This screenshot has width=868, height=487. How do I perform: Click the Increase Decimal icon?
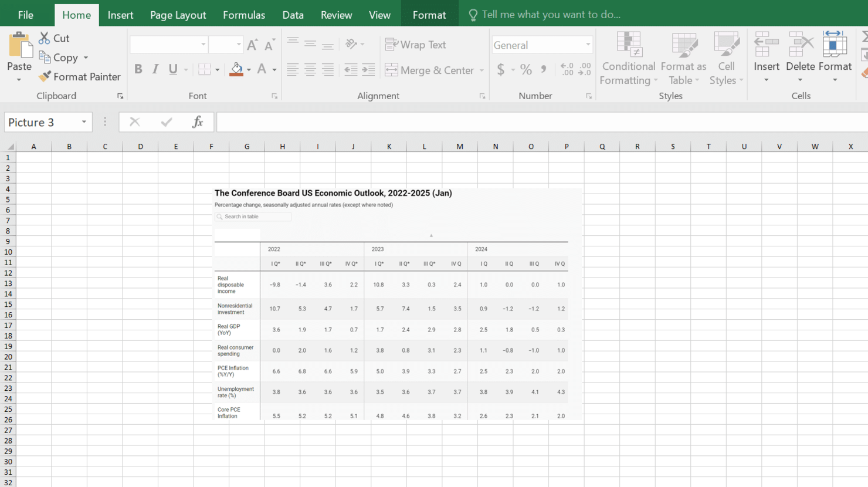[x=567, y=69]
